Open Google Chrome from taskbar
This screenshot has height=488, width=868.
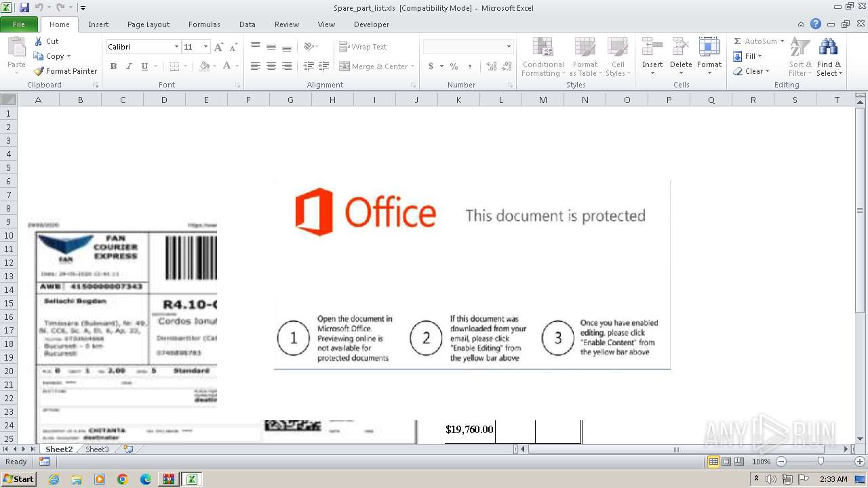[123, 479]
